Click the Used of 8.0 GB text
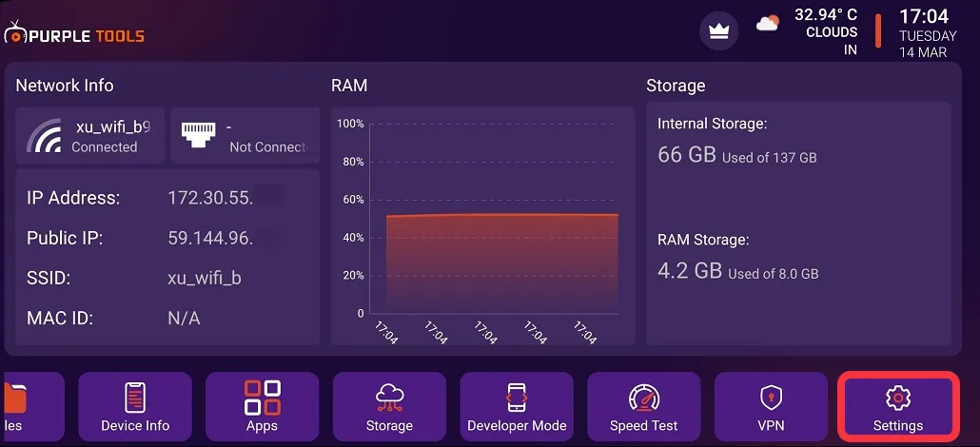The image size is (980, 447). coord(774,274)
